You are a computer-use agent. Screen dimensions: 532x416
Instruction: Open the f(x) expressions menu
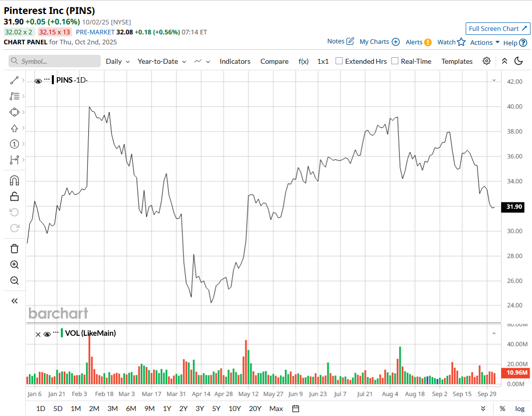pyautogui.click(x=303, y=61)
